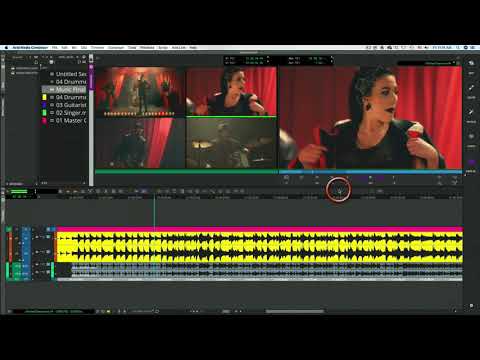The height and width of the screenshot is (360, 480).
Task: Click the timeline playhead position indicator line
Action: point(154,213)
